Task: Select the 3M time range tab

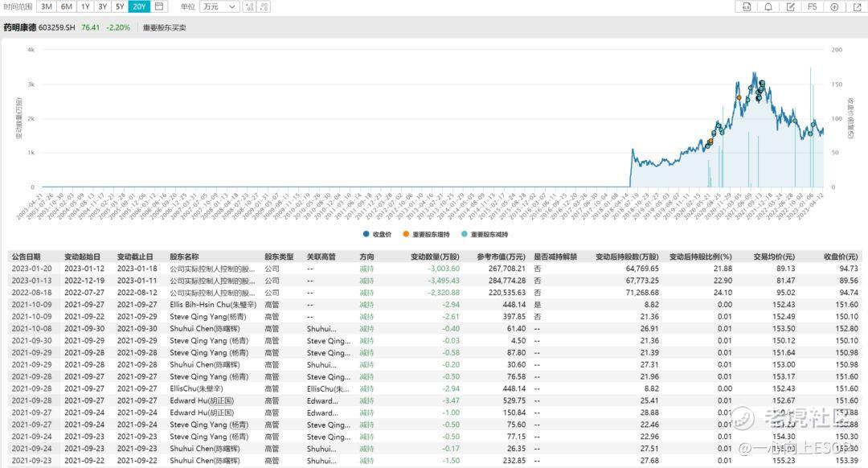Action: tap(47, 6)
